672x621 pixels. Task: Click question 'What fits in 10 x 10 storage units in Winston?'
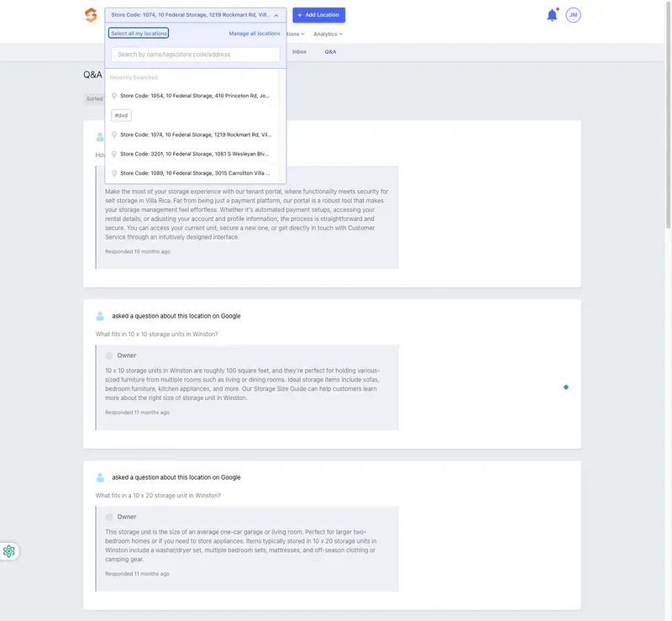156,334
